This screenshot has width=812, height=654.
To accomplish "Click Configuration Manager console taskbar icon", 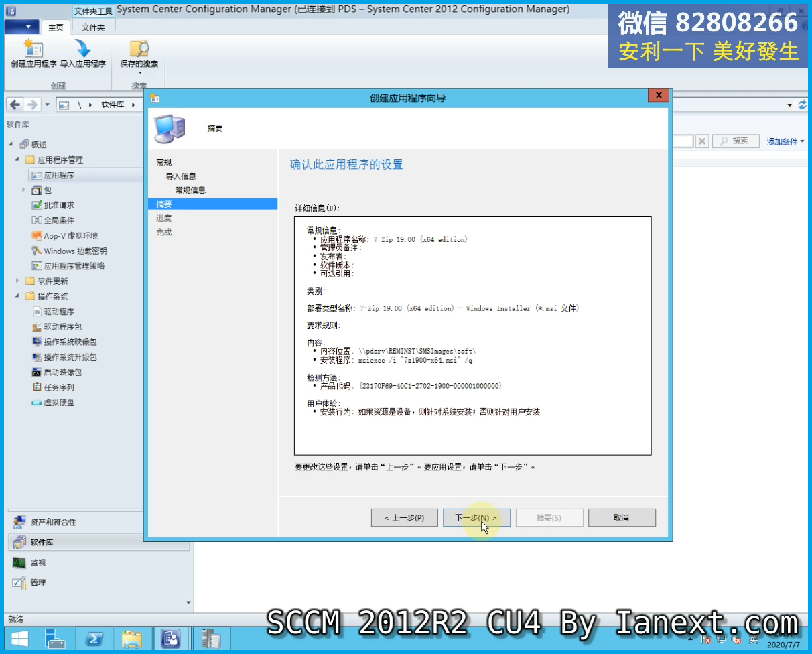I will click(172, 639).
